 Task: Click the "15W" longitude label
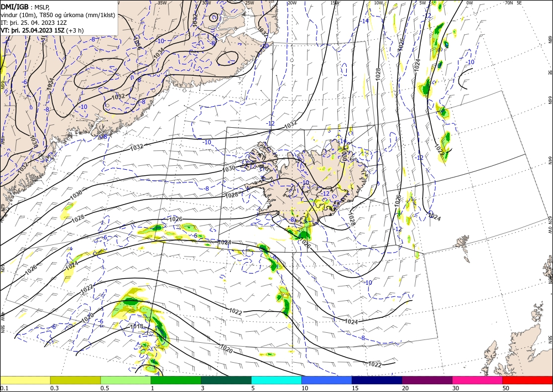point(335,3)
